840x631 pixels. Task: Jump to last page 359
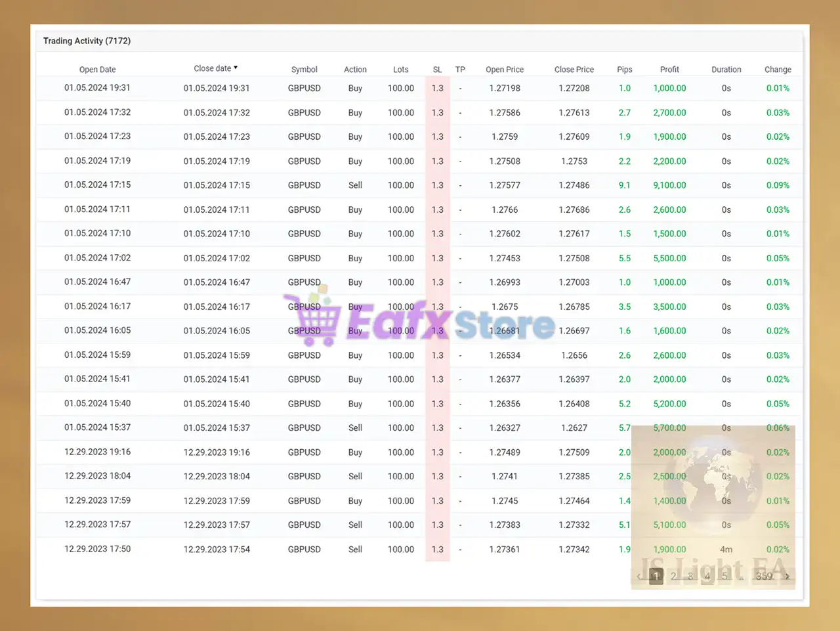click(764, 577)
